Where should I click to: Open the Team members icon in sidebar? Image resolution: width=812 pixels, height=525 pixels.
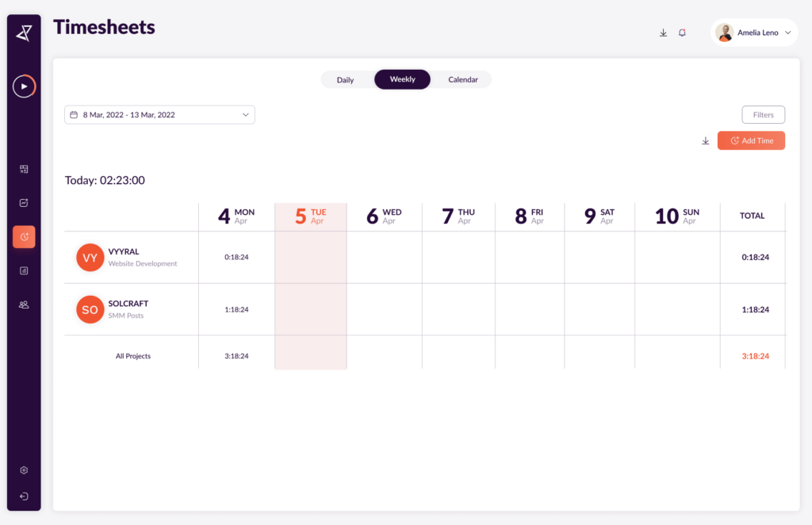(24, 305)
